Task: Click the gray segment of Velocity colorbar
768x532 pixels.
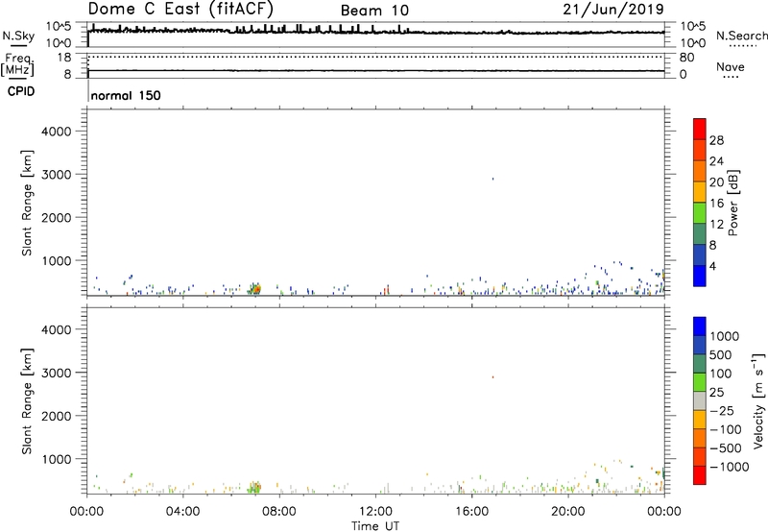Action: point(700,401)
